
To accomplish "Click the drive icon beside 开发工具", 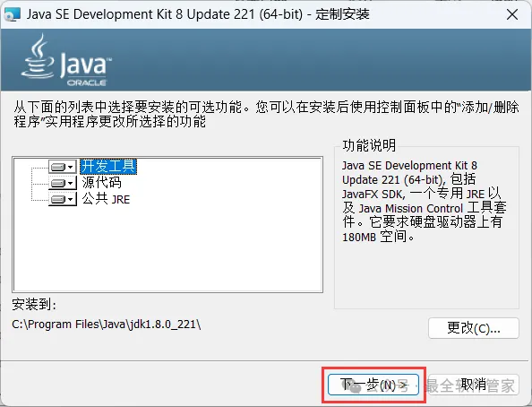I will point(58,167).
